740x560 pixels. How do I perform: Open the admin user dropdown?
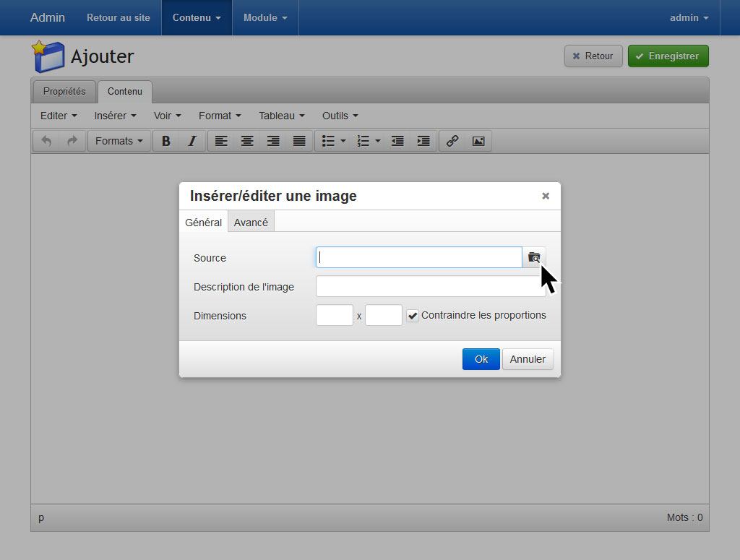(x=689, y=18)
